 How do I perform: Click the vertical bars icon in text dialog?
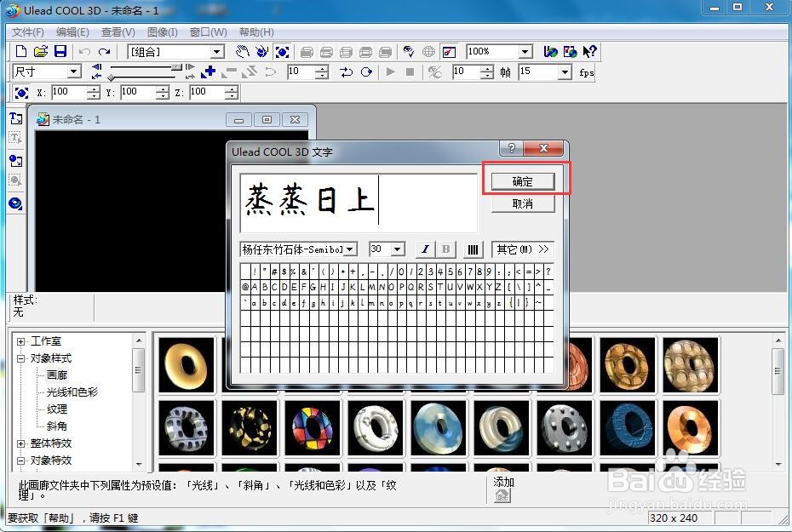point(473,249)
